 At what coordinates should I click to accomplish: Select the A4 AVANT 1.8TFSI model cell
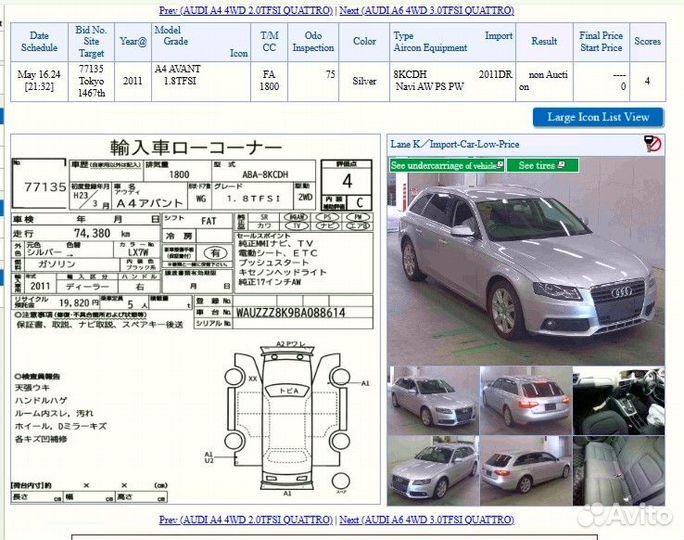tap(201, 81)
